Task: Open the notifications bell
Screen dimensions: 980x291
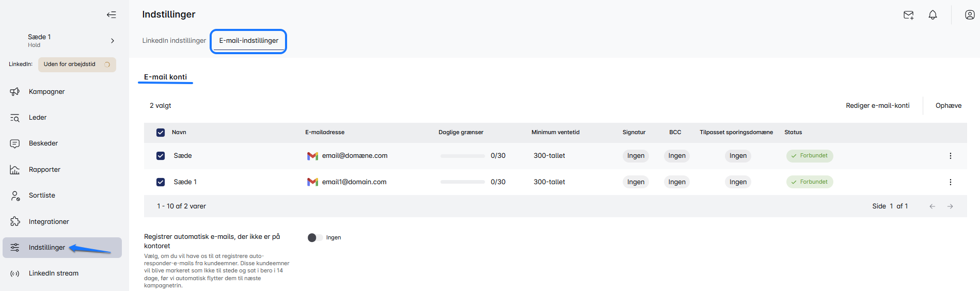Action: 932,15
